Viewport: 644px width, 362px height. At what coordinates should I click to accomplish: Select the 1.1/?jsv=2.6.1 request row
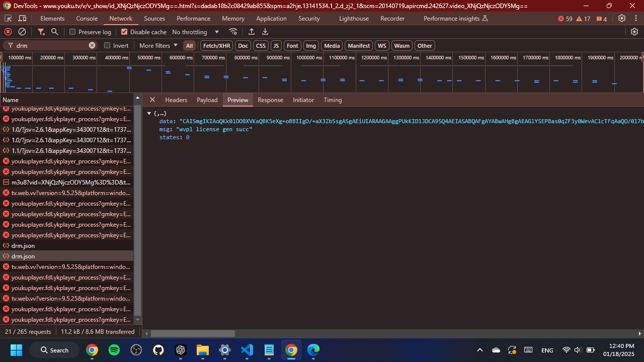tap(67, 151)
